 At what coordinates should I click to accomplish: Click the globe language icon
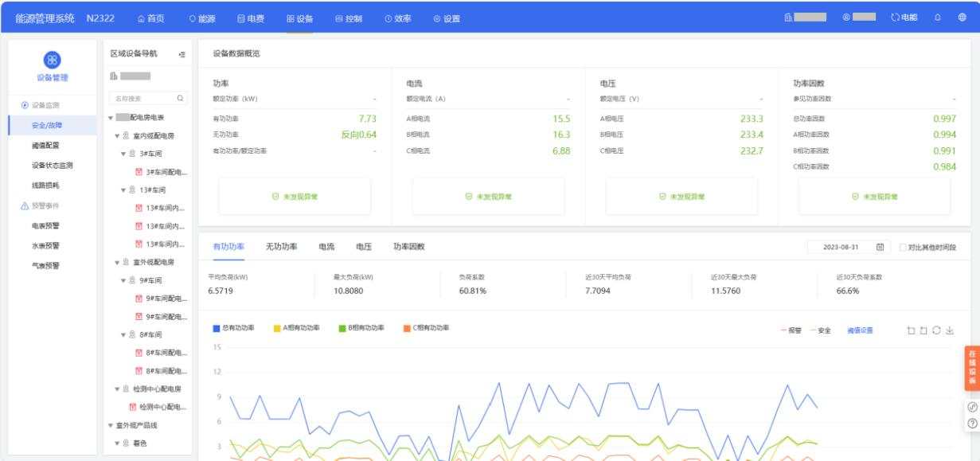(x=962, y=17)
